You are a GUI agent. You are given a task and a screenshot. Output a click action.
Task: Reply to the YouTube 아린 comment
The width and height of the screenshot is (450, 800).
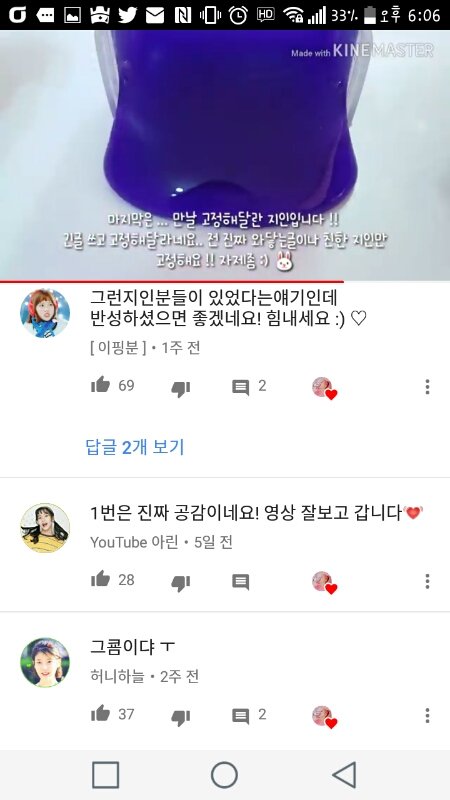pyautogui.click(x=241, y=581)
